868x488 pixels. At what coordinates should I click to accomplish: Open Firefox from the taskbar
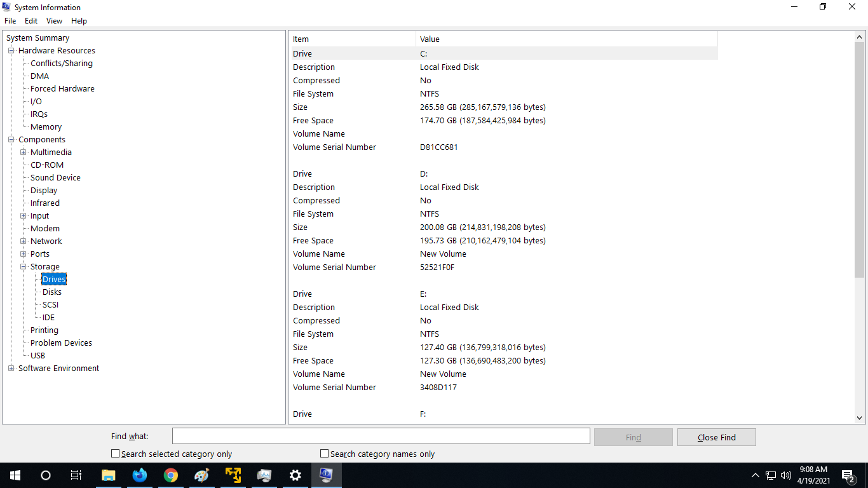[x=139, y=475]
